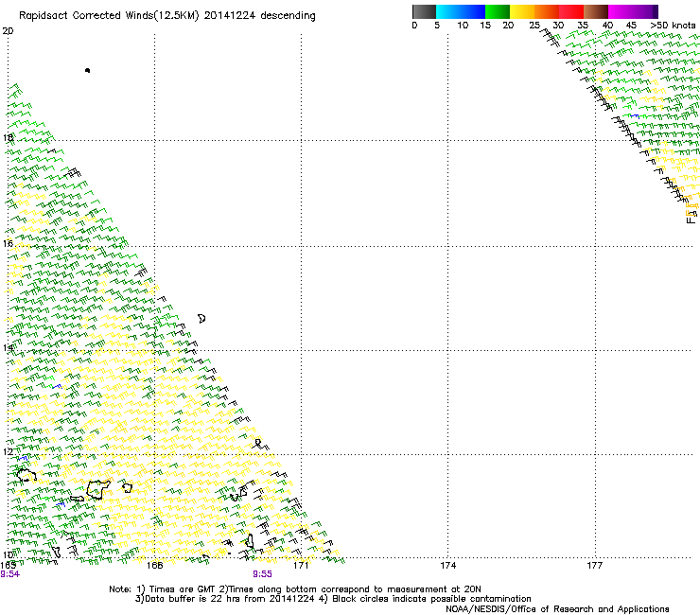
Task: Click the latitude label "18" on left axis
Action: tap(8, 137)
